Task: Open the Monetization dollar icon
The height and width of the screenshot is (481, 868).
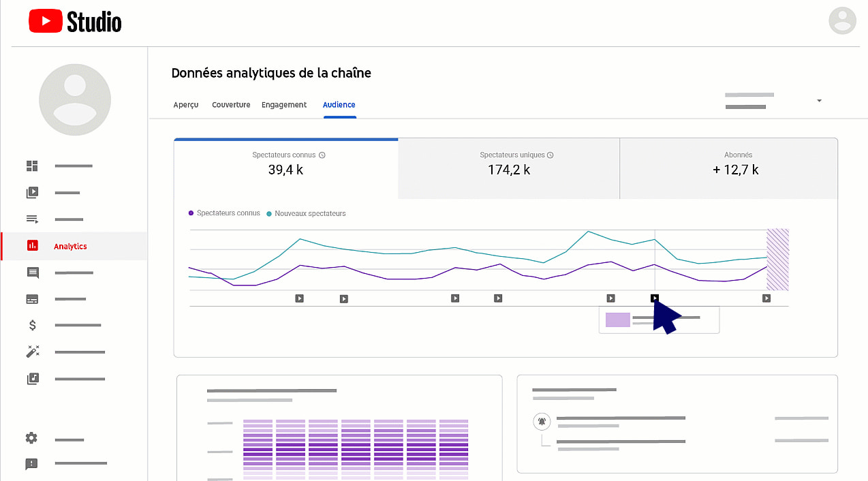Action: (x=32, y=326)
